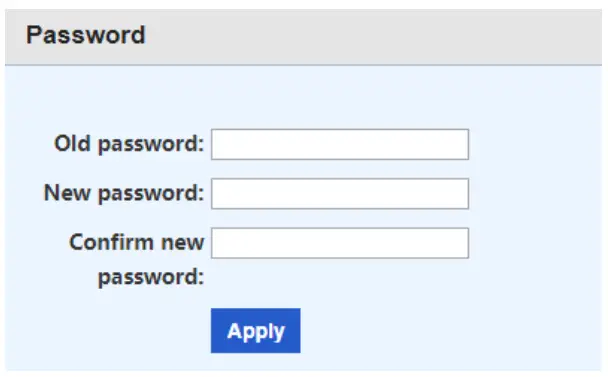Screen dimensions: 608x377
Task: Click the Apply button
Action: [x=256, y=330]
